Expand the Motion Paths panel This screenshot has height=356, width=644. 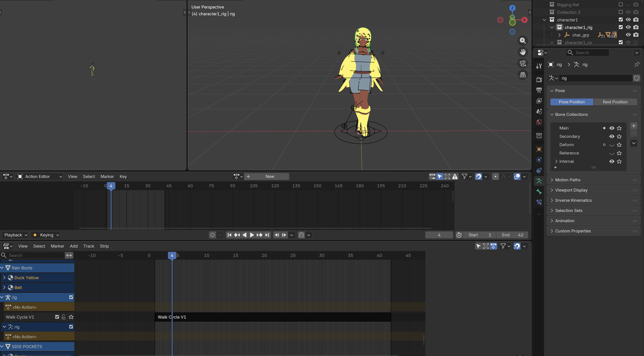point(567,180)
